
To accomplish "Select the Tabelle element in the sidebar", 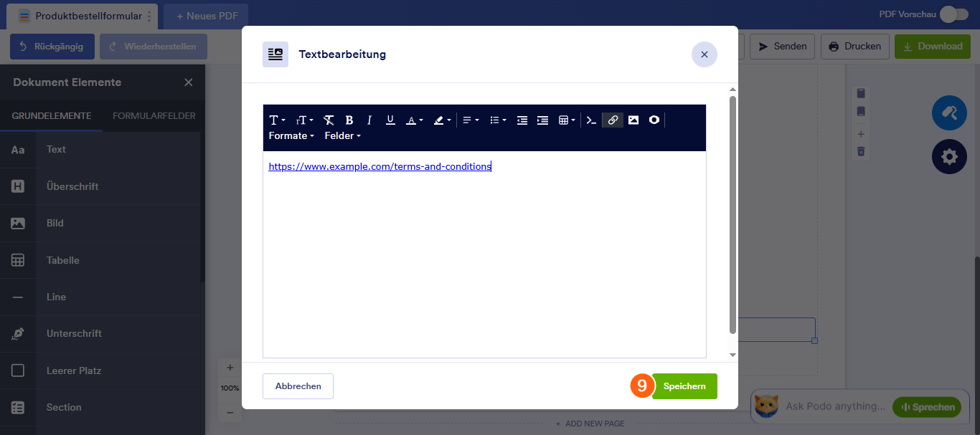I will (100, 260).
